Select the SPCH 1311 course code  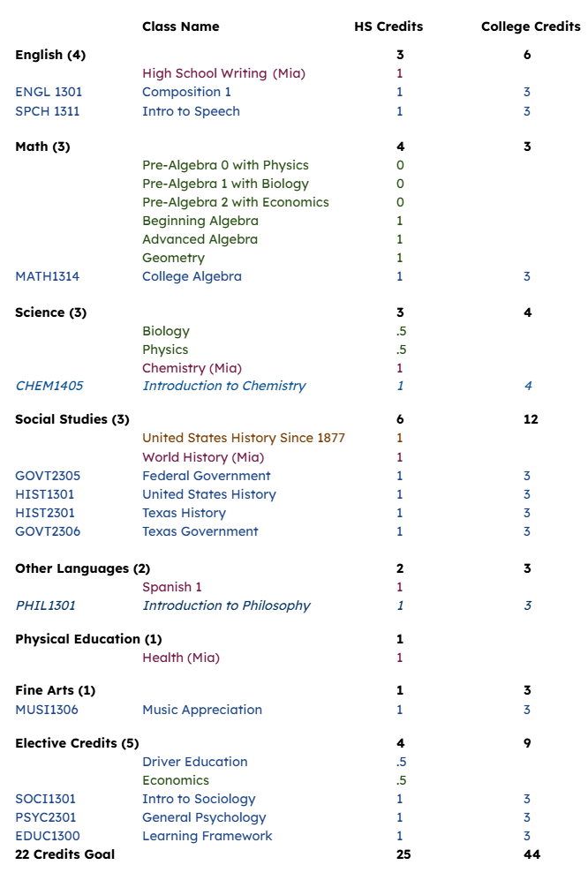click(47, 111)
